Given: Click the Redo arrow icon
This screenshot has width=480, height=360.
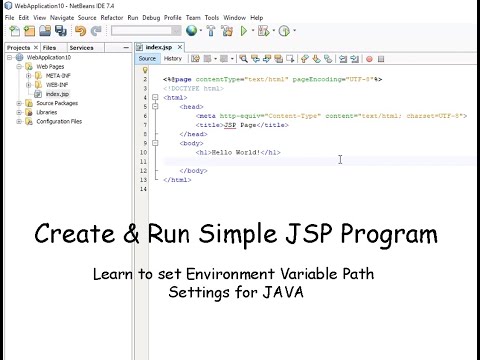Looking at the screenshot, I should [96, 31].
